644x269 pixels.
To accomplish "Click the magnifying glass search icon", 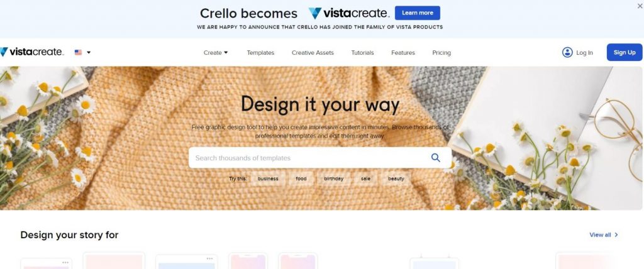I will click(435, 158).
